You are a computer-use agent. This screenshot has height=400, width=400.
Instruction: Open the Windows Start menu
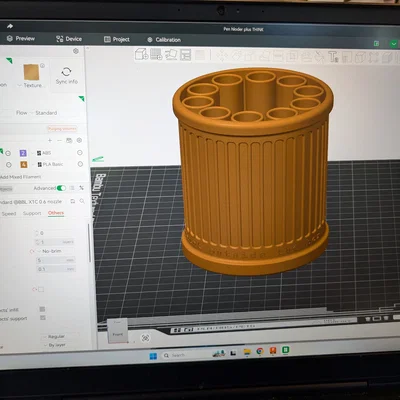(153, 356)
